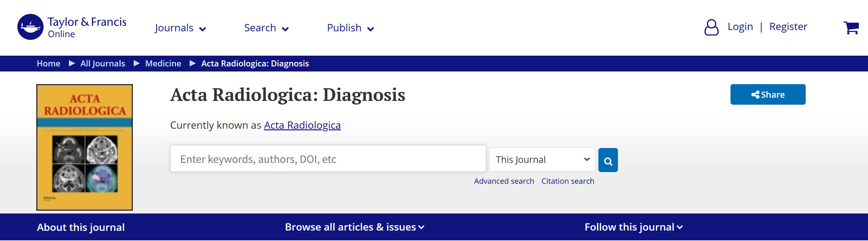The width and height of the screenshot is (868, 241).
Task: Open About this journal tab
Action: (81, 227)
